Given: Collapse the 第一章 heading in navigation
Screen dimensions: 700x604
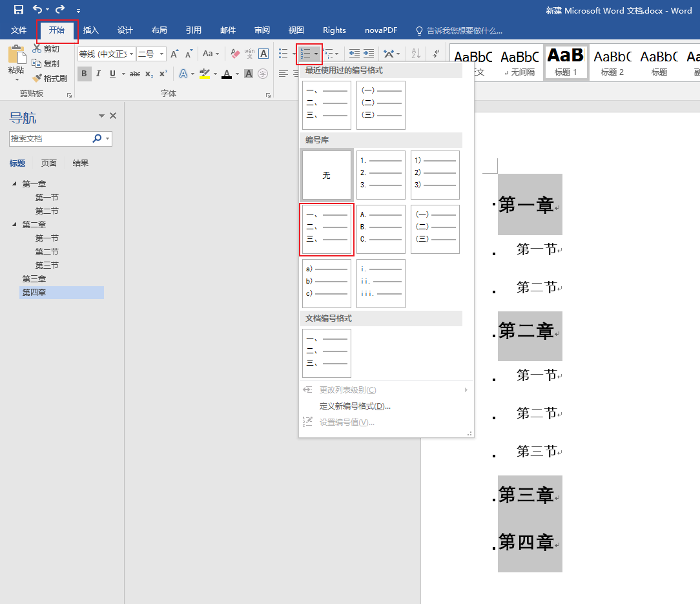Looking at the screenshot, I should pyautogui.click(x=14, y=183).
